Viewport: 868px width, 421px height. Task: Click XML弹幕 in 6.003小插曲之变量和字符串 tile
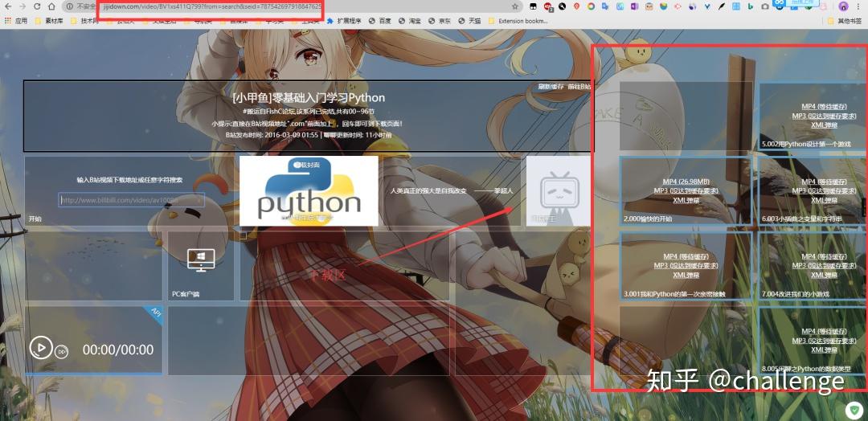[x=825, y=200]
